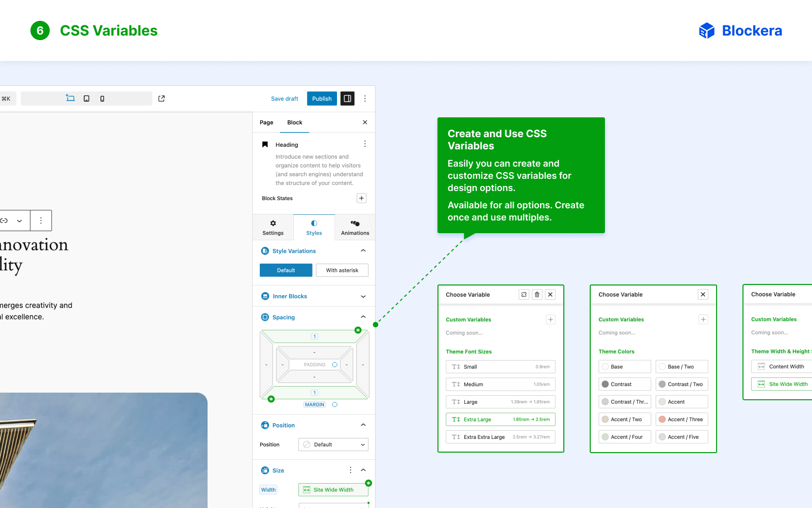Select the With asterisk style variation
The width and height of the screenshot is (812, 508).
(342, 270)
